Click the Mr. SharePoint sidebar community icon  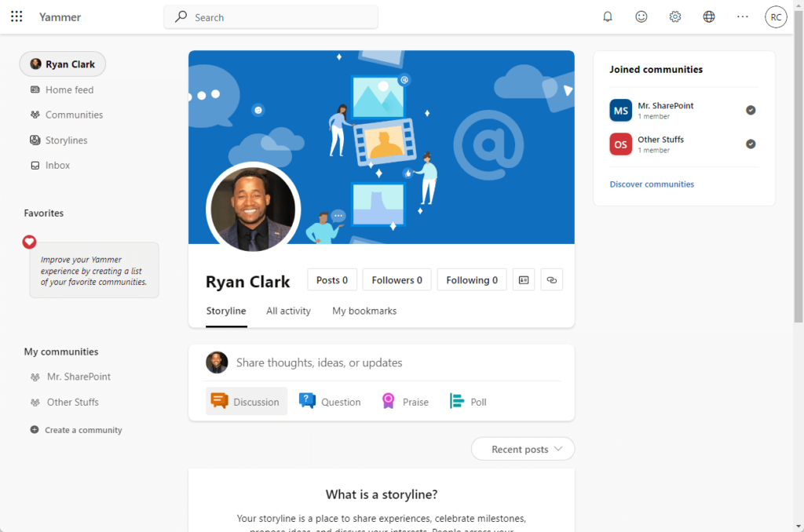[35, 377]
